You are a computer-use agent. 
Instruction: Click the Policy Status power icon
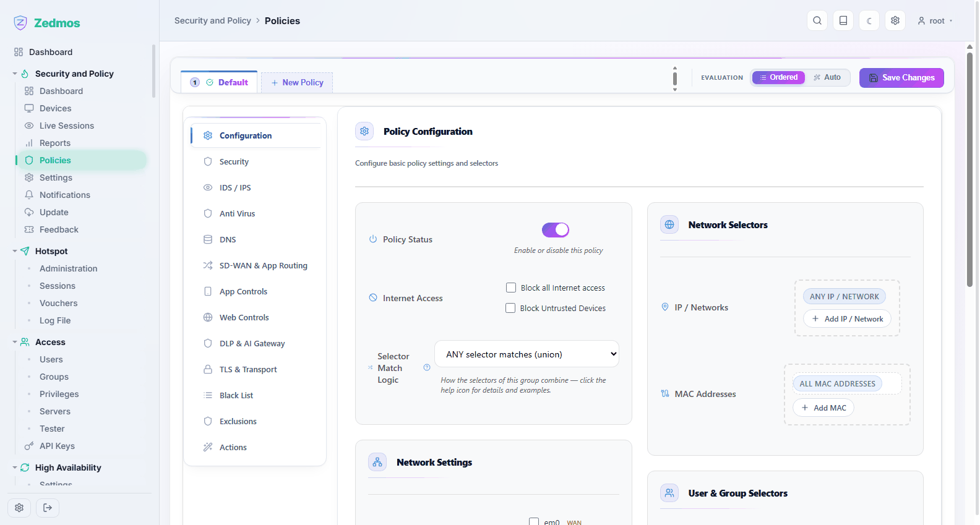pyautogui.click(x=373, y=239)
